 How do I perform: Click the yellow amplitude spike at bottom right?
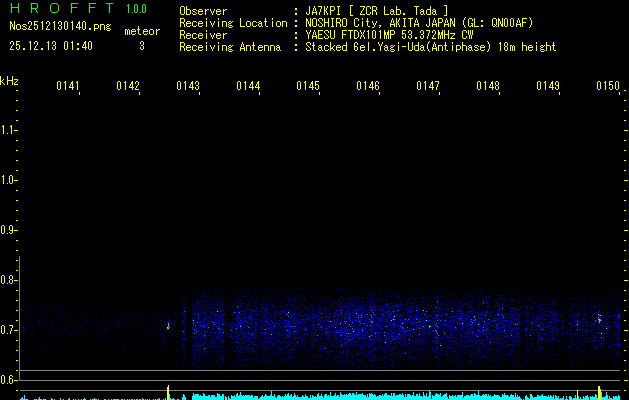point(599,391)
